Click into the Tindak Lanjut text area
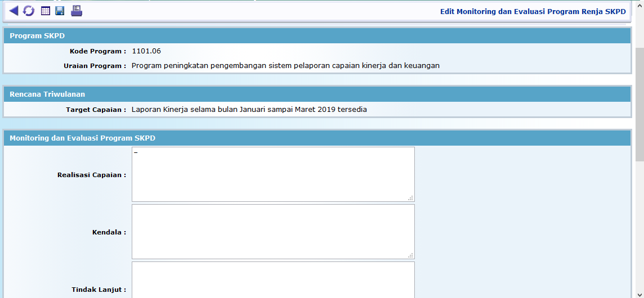 (273, 280)
